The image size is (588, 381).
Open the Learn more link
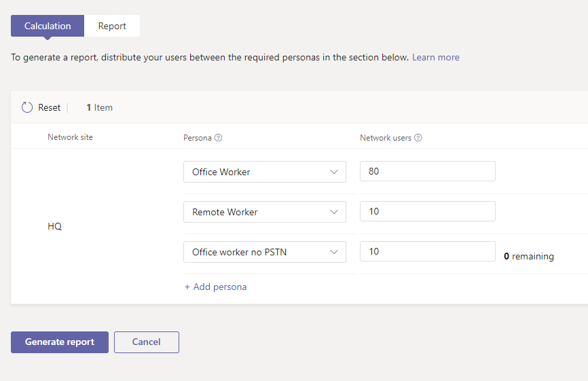tap(435, 58)
